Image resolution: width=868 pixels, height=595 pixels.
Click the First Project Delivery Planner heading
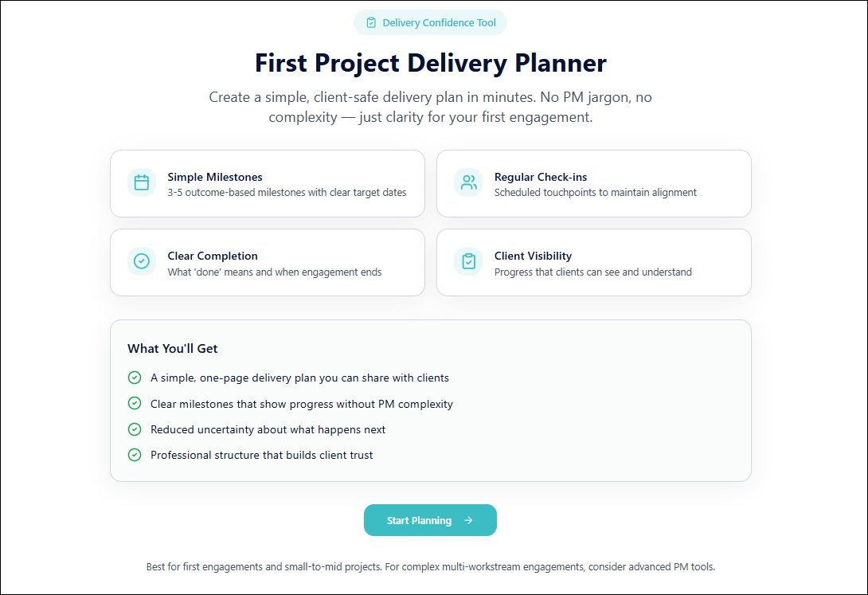tap(430, 63)
